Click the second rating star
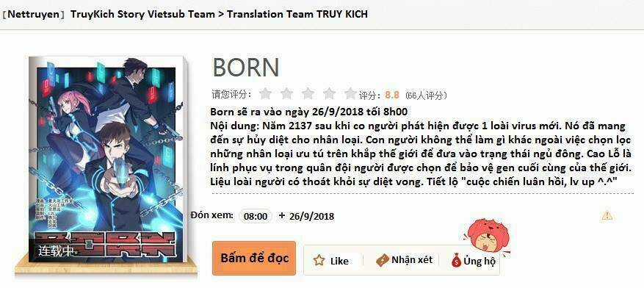 (x=286, y=93)
